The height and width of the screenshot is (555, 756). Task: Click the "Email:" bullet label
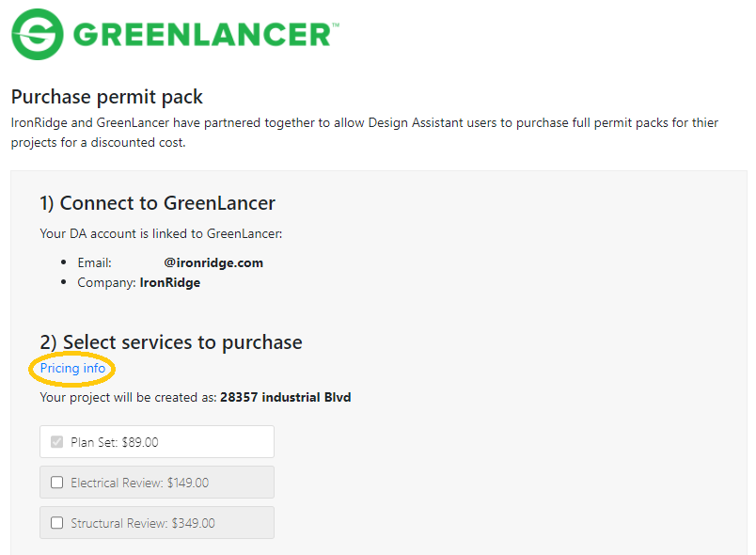[x=95, y=263]
